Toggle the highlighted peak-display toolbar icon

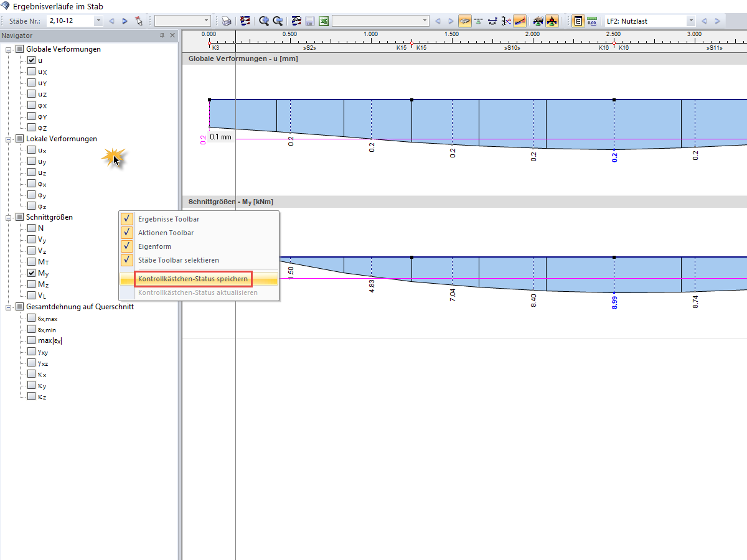(552, 21)
